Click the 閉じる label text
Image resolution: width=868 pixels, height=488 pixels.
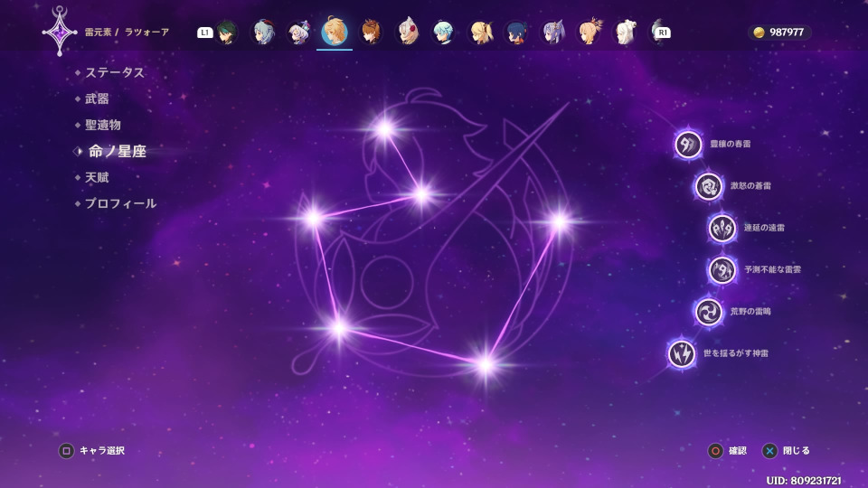click(x=796, y=451)
